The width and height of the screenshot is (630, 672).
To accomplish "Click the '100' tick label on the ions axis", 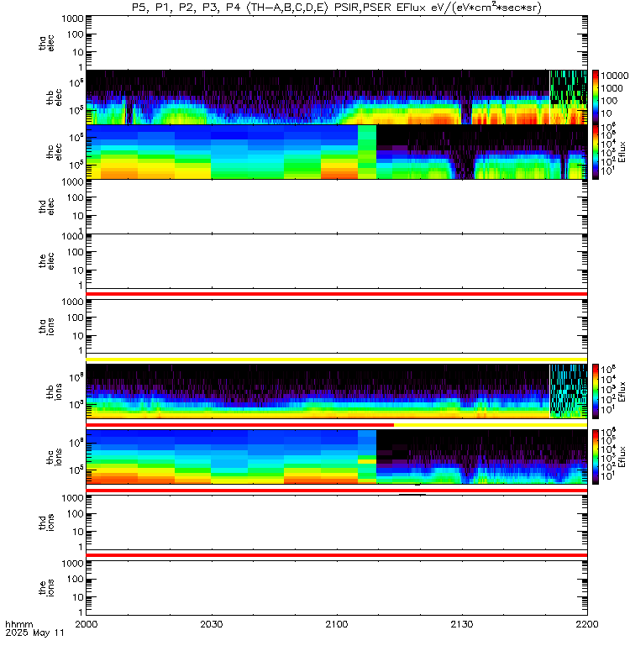I will click(75, 580).
